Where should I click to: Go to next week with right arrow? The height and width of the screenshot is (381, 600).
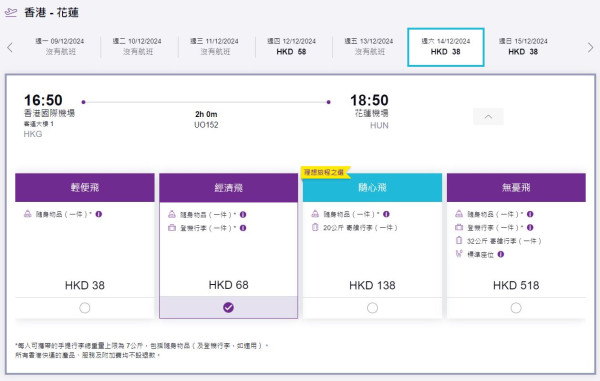pyautogui.click(x=590, y=47)
